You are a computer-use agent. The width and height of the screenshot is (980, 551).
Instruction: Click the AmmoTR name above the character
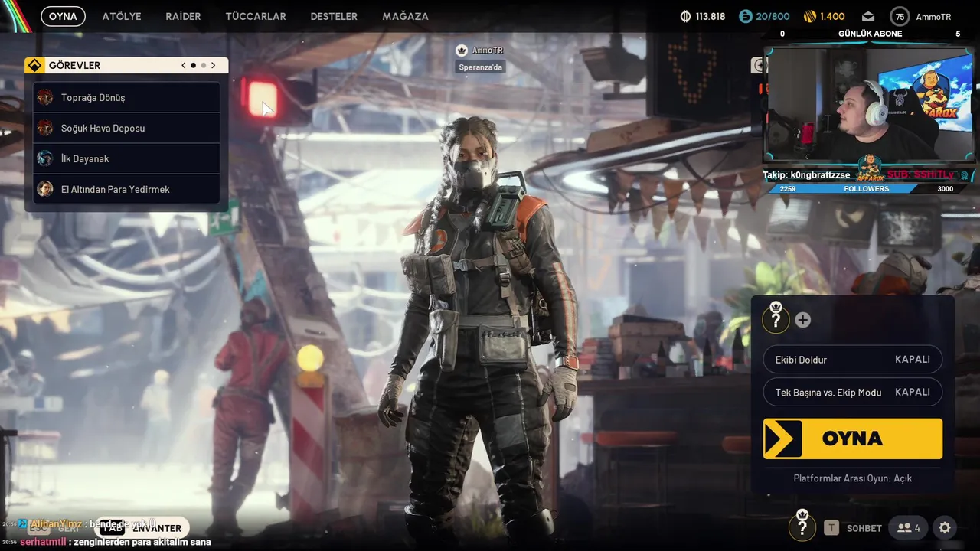488,50
